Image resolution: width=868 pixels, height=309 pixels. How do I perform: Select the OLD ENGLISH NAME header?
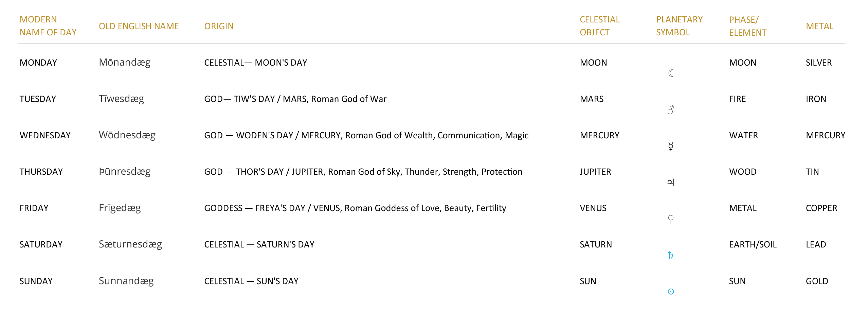[x=139, y=26]
